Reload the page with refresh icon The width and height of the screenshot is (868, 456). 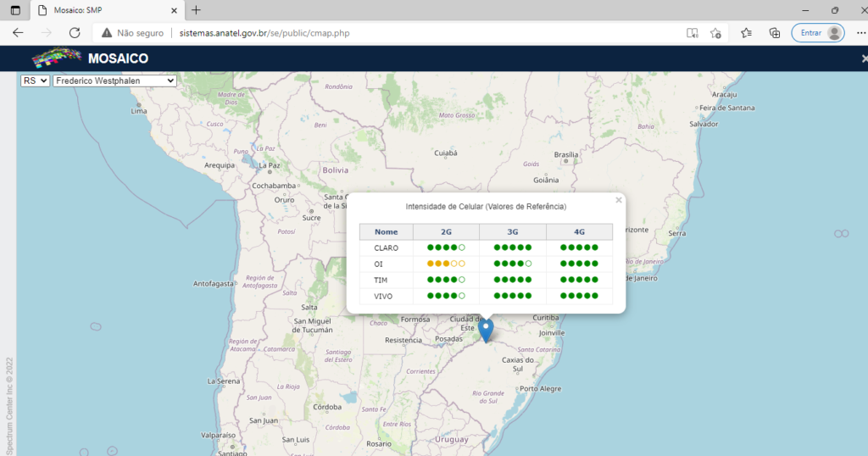tap(75, 33)
